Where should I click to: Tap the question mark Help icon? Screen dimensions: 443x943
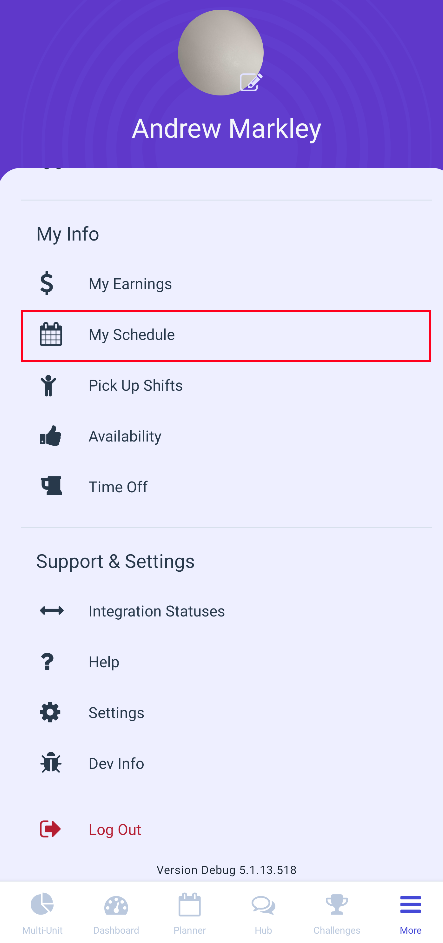coord(47,662)
